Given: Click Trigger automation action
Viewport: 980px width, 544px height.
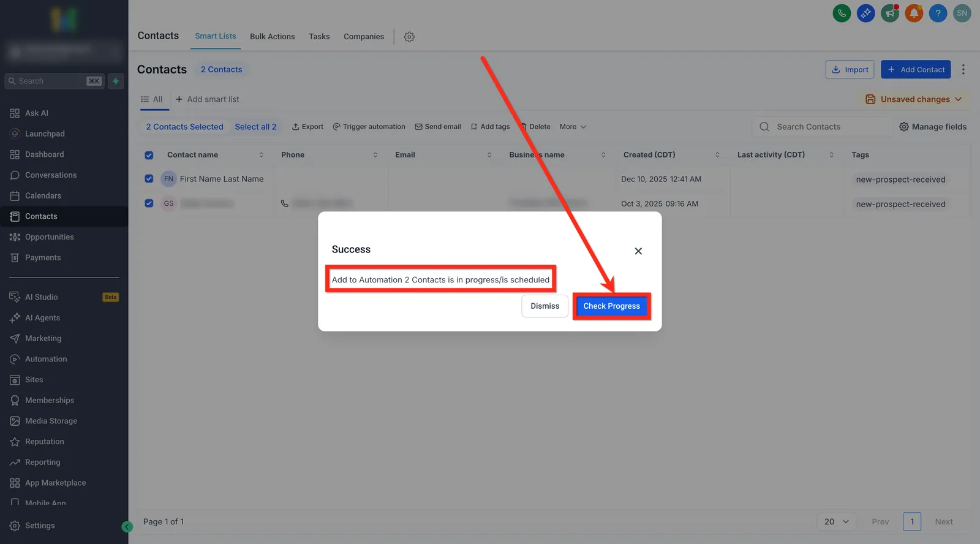Looking at the screenshot, I should pyautogui.click(x=369, y=127).
